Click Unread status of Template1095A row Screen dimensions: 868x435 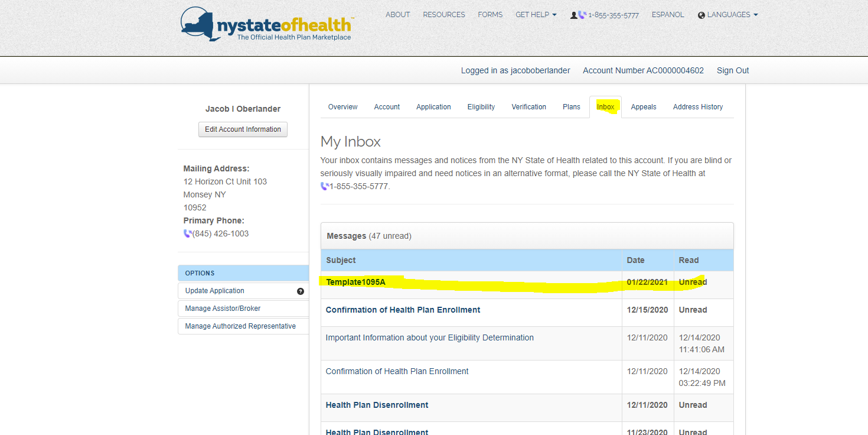tap(693, 282)
